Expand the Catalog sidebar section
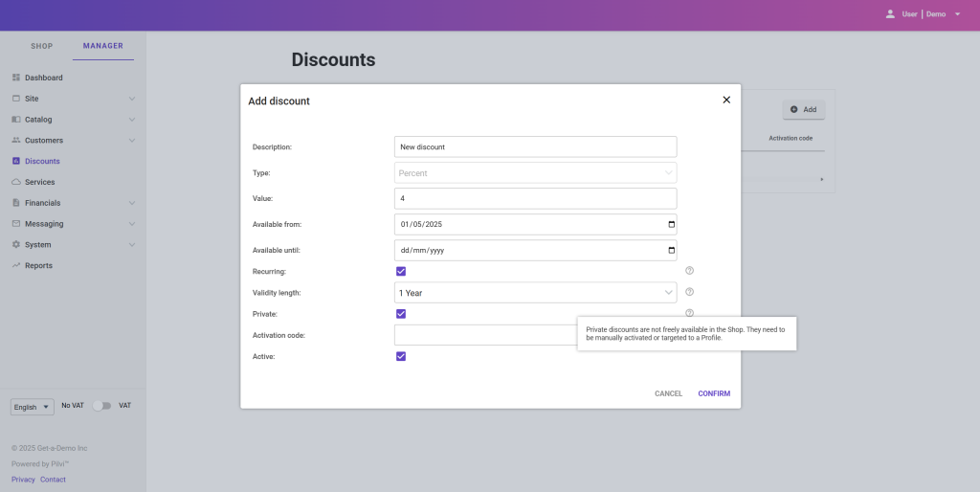The width and height of the screenshot is (980, 492). pyautogui.click(x=131, y=120)
